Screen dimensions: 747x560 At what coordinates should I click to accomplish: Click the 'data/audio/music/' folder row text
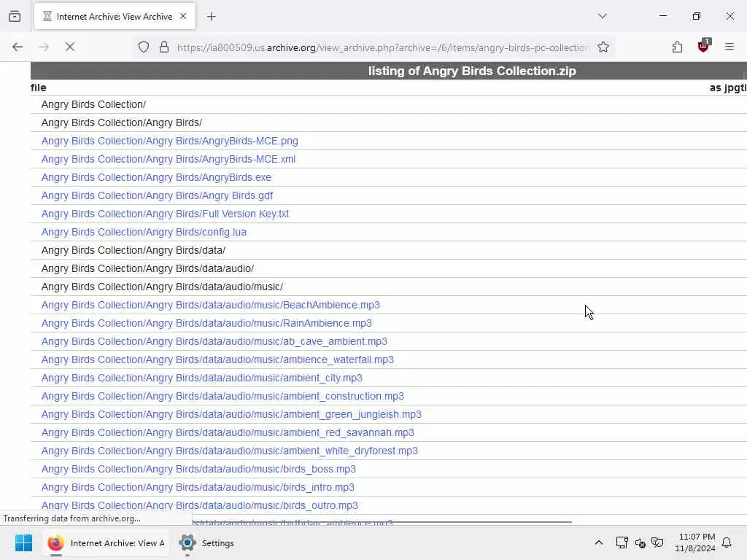(162, 287)
